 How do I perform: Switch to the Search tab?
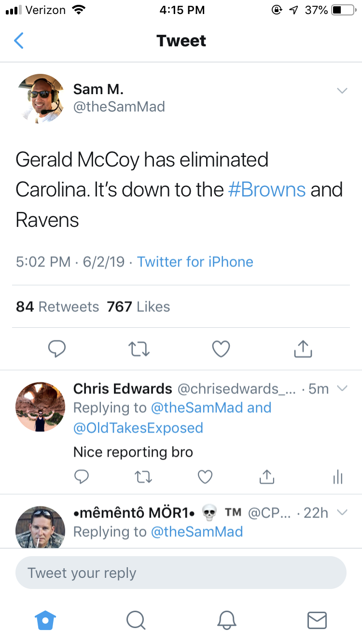coord(136,620)
